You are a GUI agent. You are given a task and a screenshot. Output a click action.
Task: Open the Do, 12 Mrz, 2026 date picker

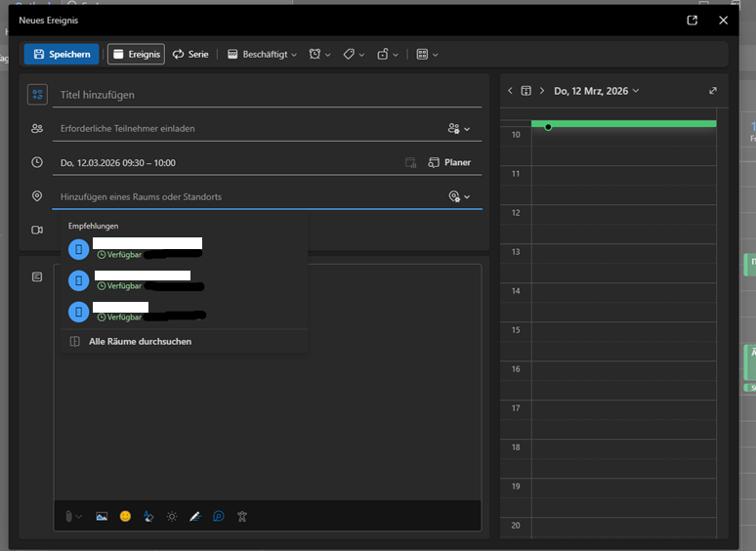coord(597,91)
